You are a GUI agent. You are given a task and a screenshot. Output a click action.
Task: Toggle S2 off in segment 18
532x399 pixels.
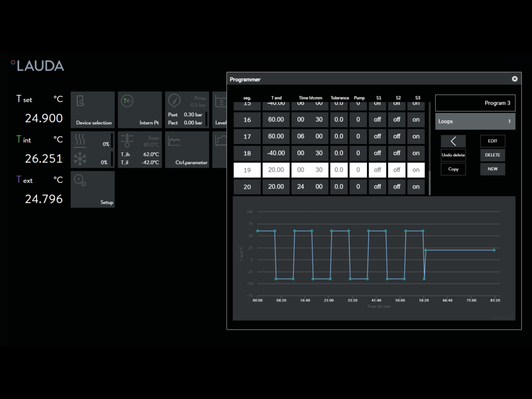(x=397, y=153)
